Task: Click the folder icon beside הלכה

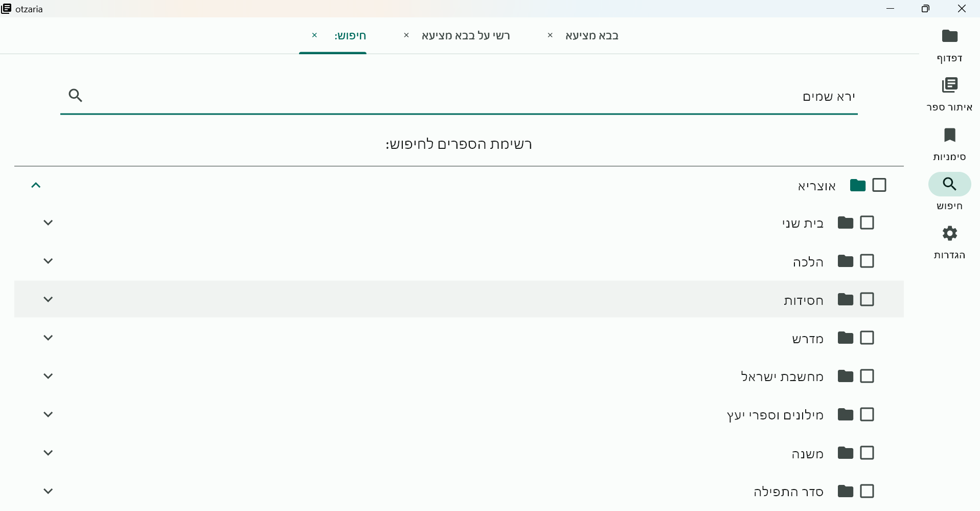Action: [x=845, y=261]
